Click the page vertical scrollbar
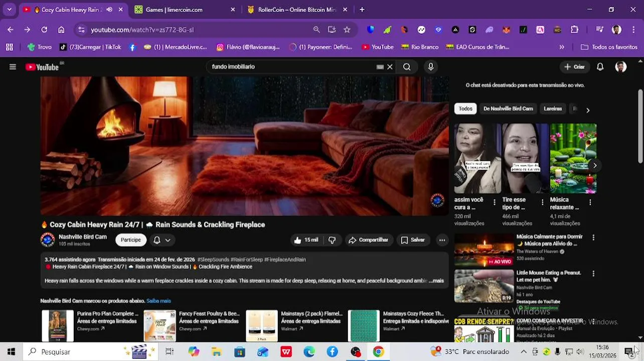The width and height of the screenshot is (644, 361). [640, 126]
